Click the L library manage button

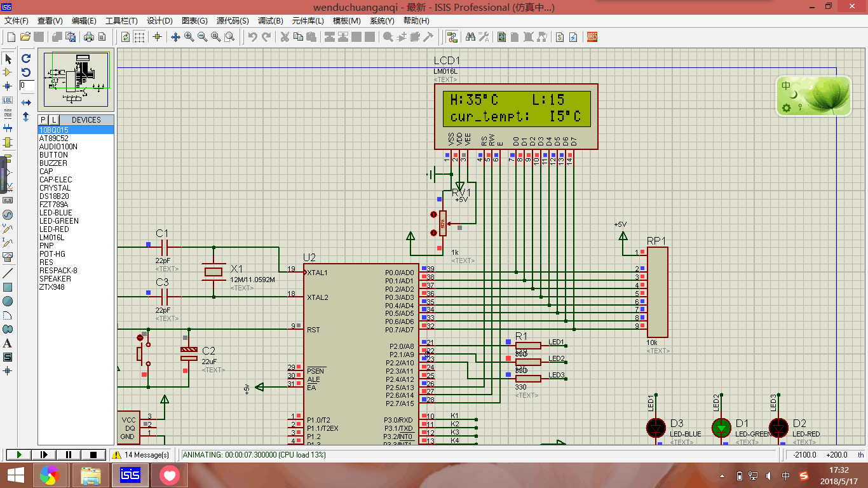coord(54,119)
